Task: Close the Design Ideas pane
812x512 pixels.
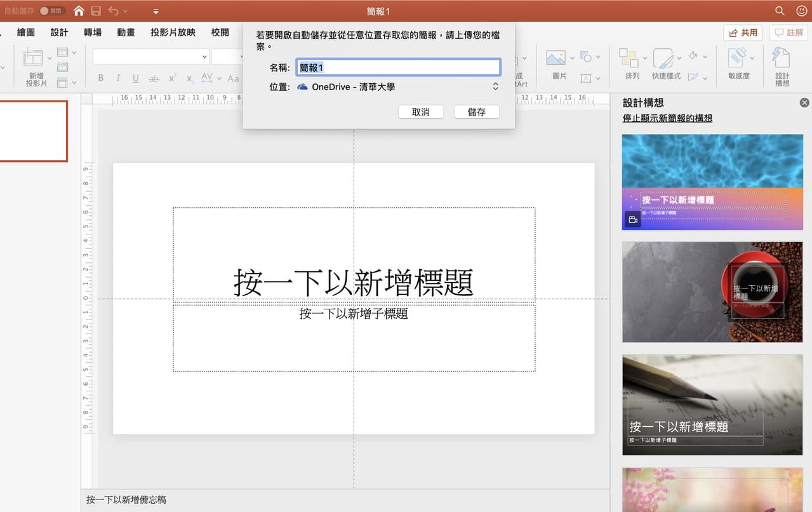Action: 804,102
